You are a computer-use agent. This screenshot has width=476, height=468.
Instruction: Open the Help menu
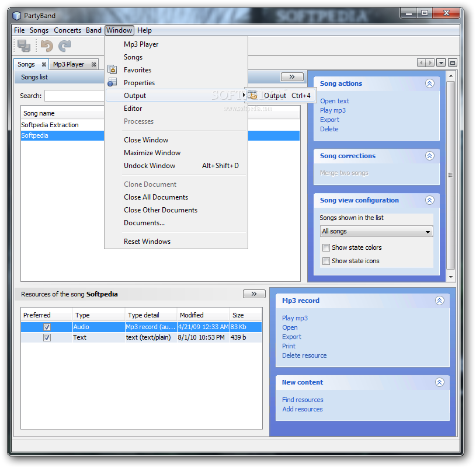click(x=144, y=30)
